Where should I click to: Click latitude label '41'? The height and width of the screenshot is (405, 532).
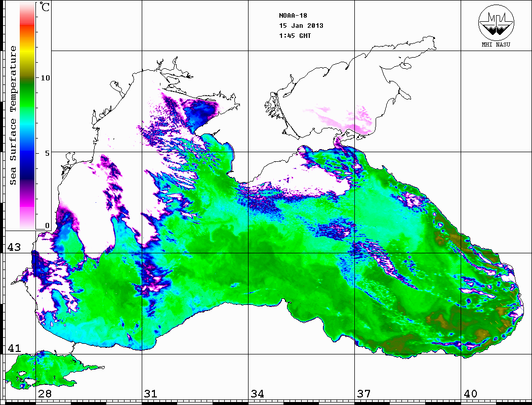pos(14,348)
